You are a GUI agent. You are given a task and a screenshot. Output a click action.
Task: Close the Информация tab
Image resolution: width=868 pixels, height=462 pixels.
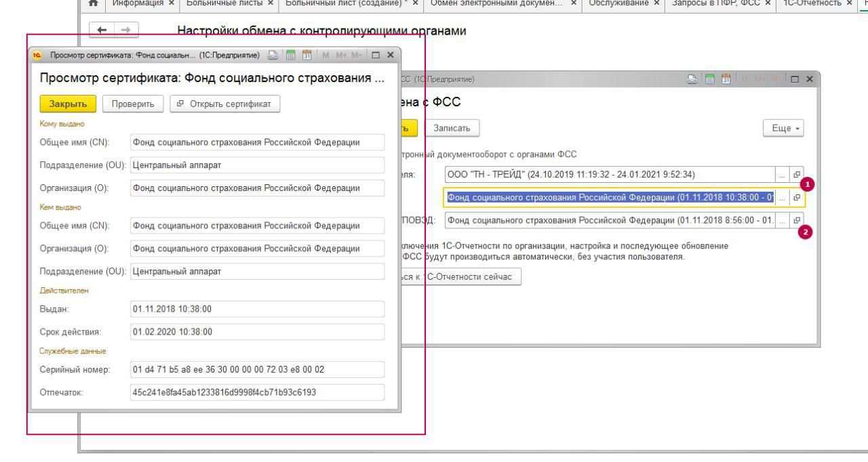click(171, 4)
